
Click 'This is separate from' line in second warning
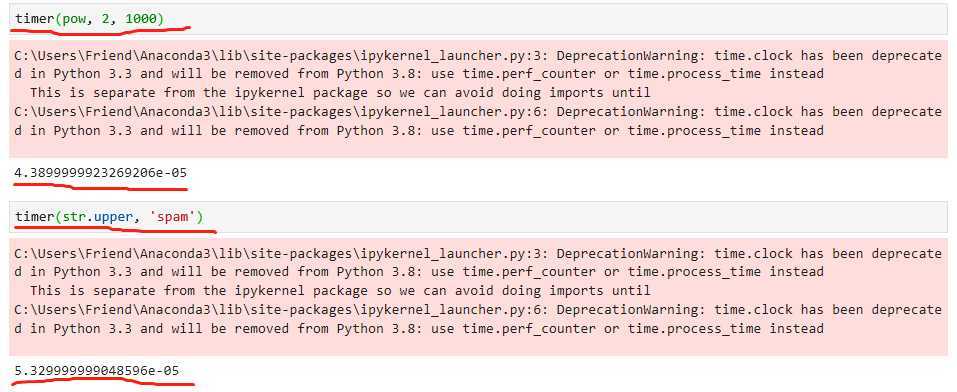(340, 291)
